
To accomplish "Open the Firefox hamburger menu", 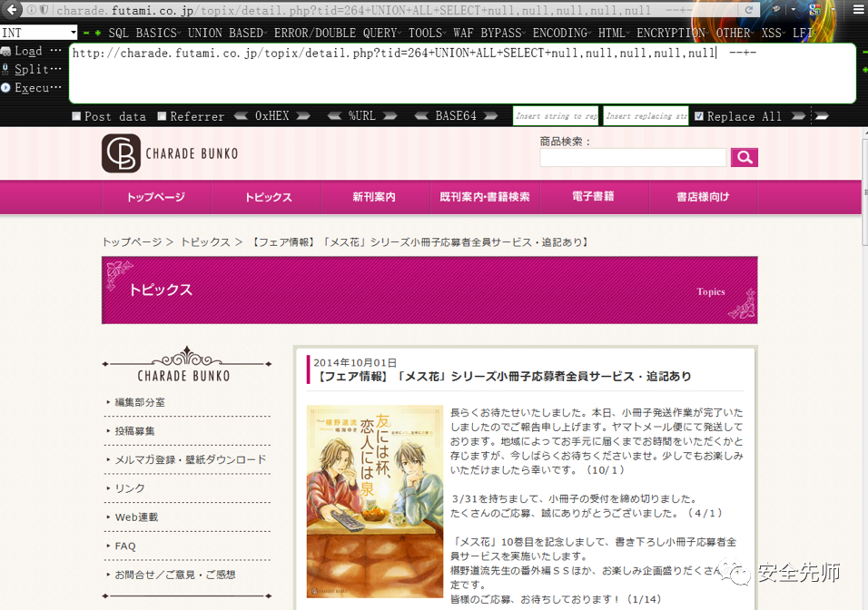I will pos(857,10).
